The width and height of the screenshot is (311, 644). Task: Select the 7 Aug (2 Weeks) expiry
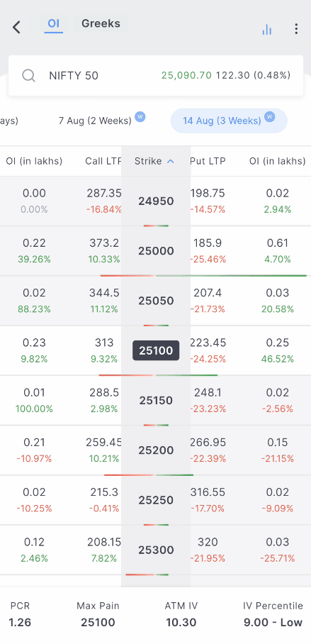95,121
